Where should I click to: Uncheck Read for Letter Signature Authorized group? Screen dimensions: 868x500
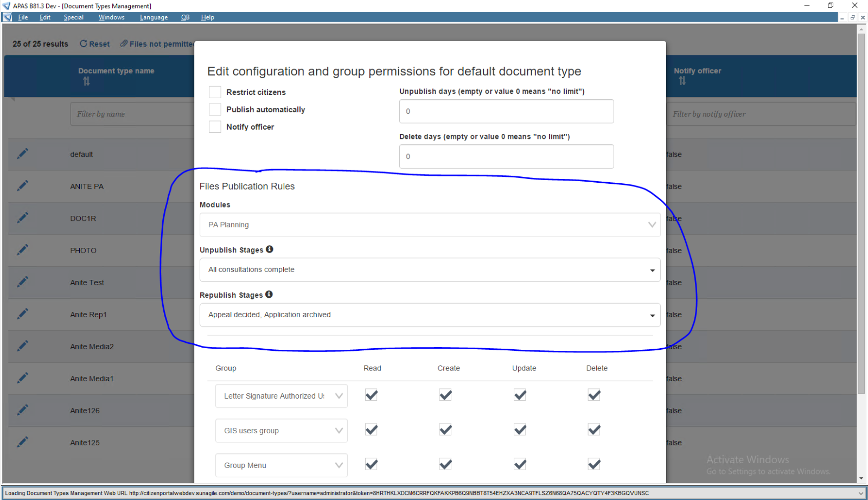[x=371, y=395]
